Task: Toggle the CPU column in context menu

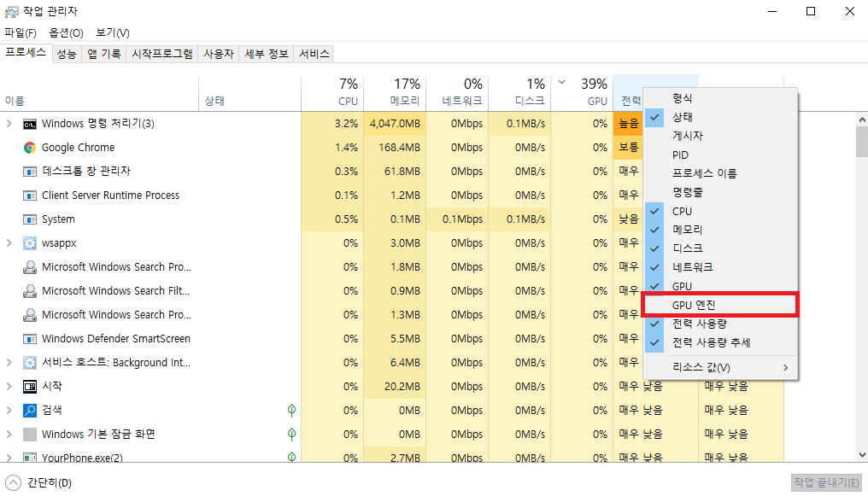Action: (x=720, y=212)
